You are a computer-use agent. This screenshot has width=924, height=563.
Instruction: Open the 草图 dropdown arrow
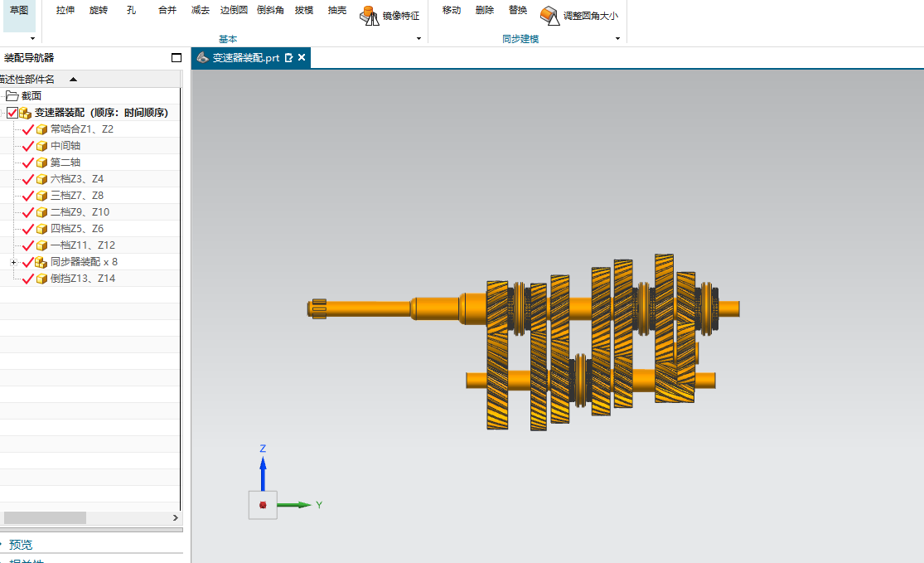(32, 38)
